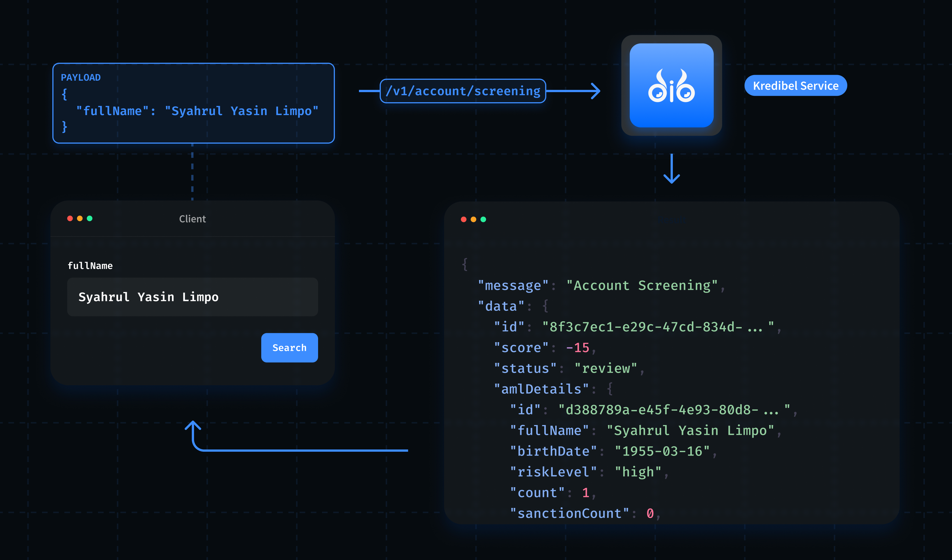Click the Search button in Client window

289,348
